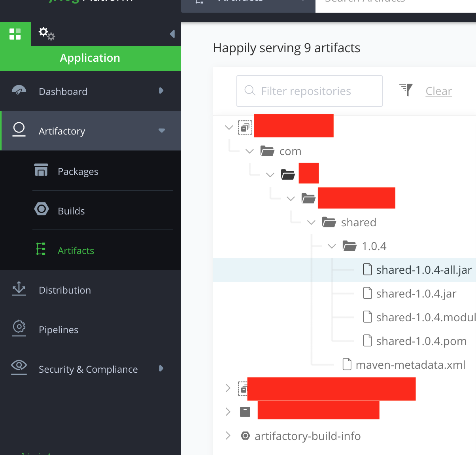Open the Artifactory menu item

[91, 131]
